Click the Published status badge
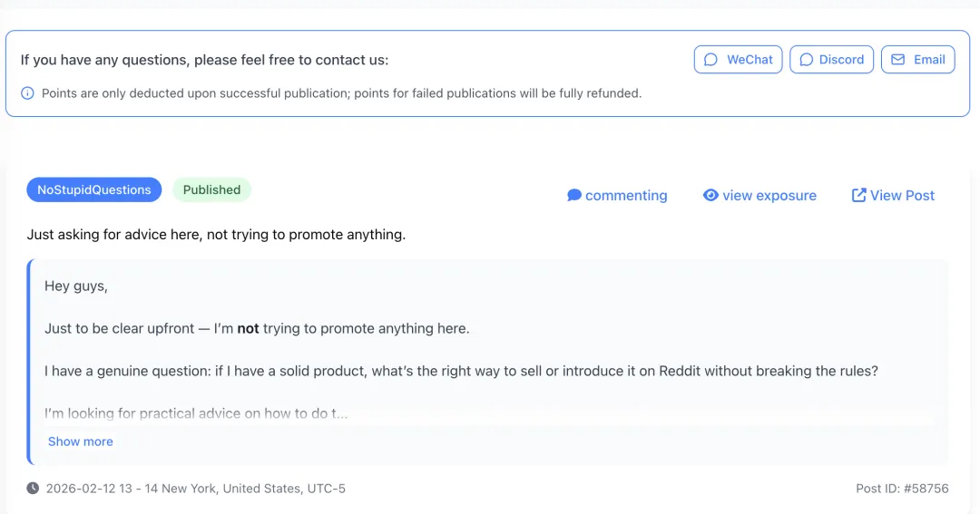980x514 pixels. 211,189
